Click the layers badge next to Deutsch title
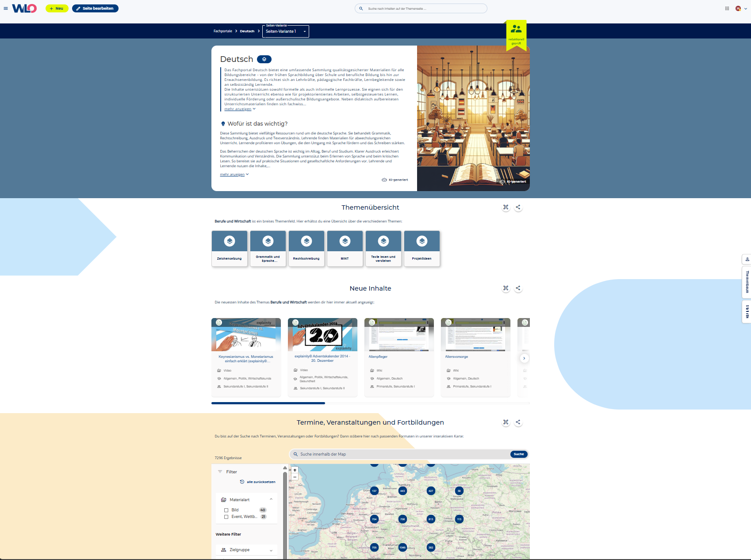Image resolution: width=751 pixels, height=560 pixels. 264,59
